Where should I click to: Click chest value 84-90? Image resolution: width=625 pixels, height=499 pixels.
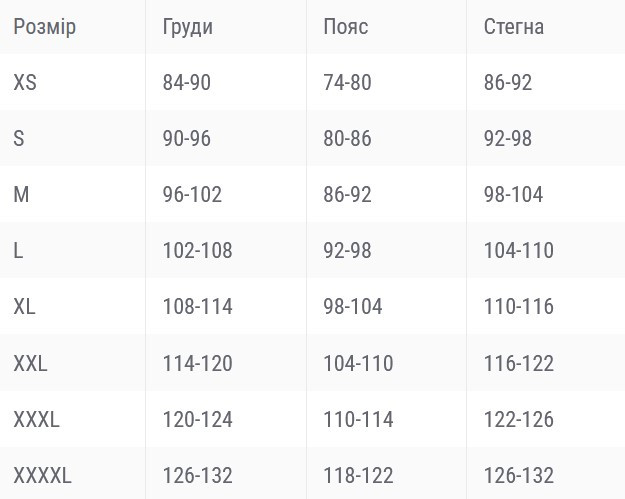click(x=187, y=83)
